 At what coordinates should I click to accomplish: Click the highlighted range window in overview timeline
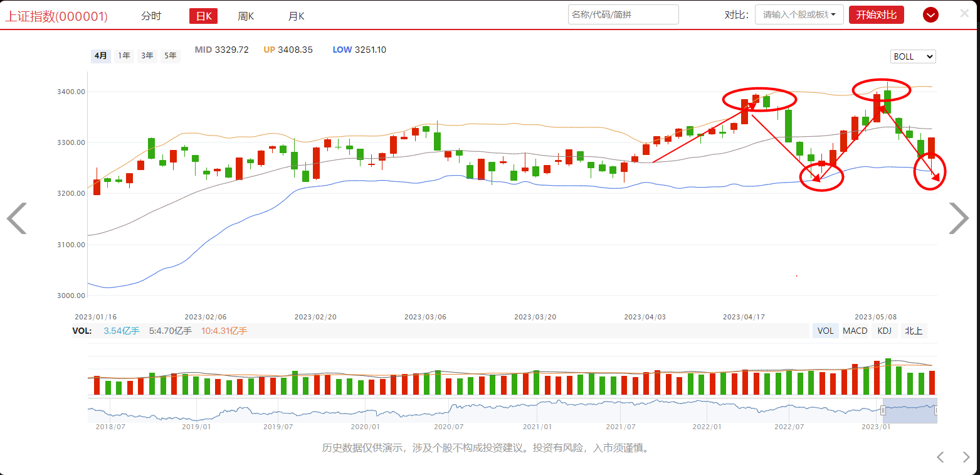click(910, 410)
